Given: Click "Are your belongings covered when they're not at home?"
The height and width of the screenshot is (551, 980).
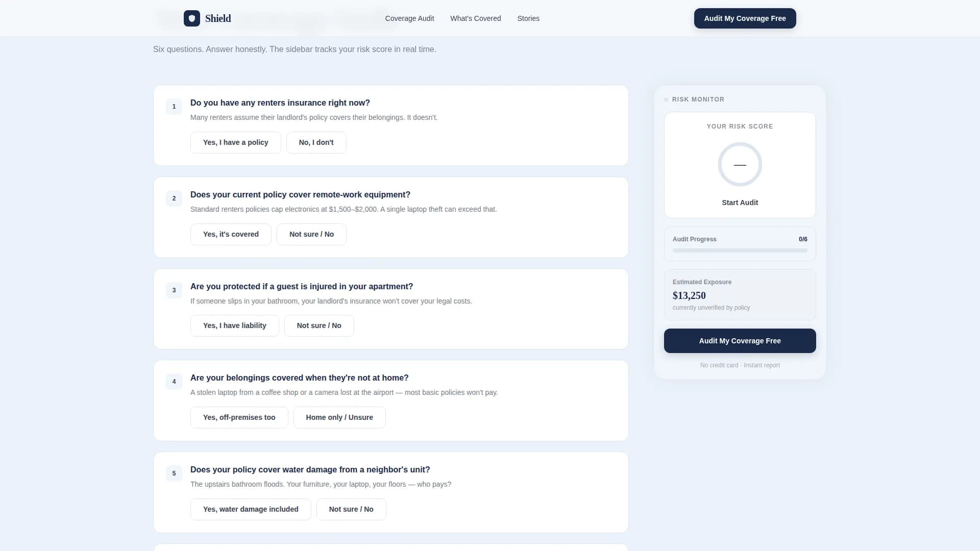Looking at the screenshot, I should click(x=300, y=378).
